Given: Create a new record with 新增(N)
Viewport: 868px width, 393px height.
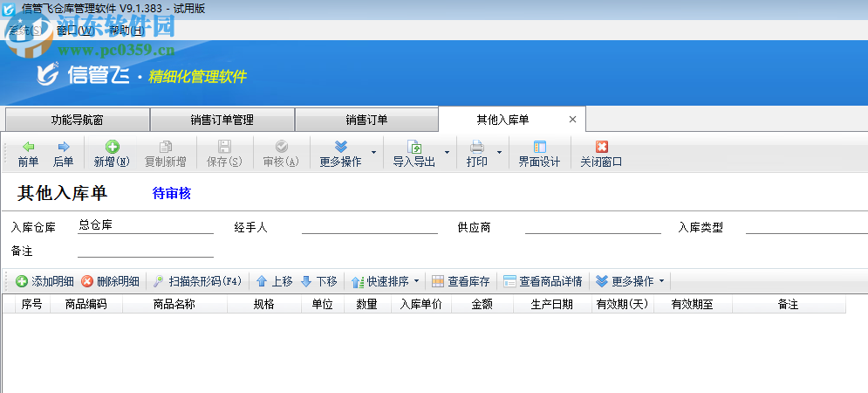Looking at the screenshot, I should pyautogui.click(x=112, y=153).
